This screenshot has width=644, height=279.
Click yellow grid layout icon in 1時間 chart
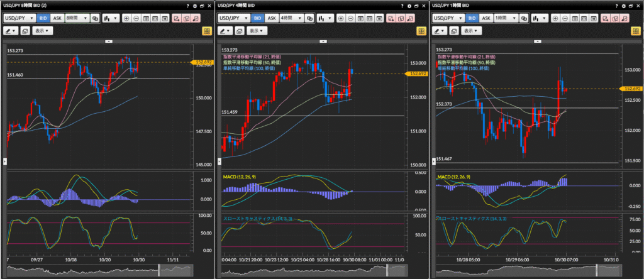[635, 30]
